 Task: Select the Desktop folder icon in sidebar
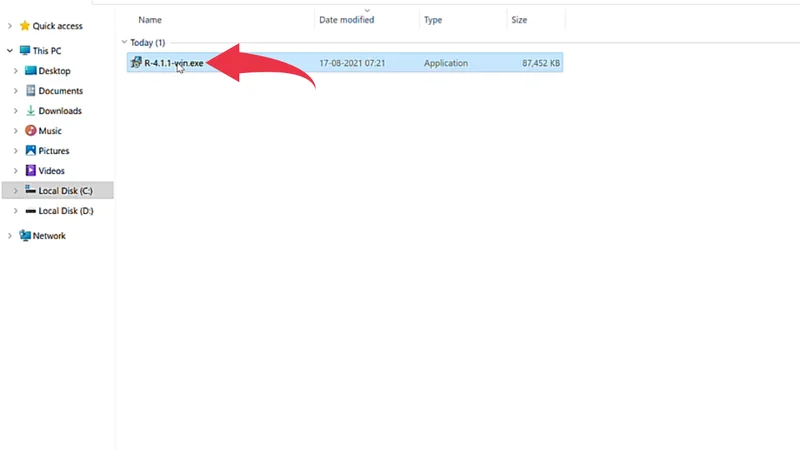point(30,71)
